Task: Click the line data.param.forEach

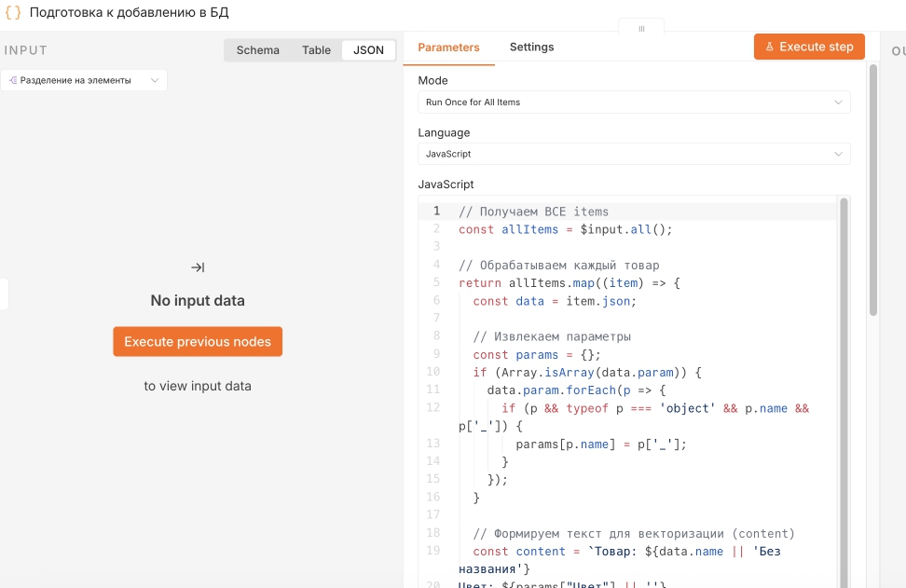Action: pyautogui.click(x=576, y=390)
